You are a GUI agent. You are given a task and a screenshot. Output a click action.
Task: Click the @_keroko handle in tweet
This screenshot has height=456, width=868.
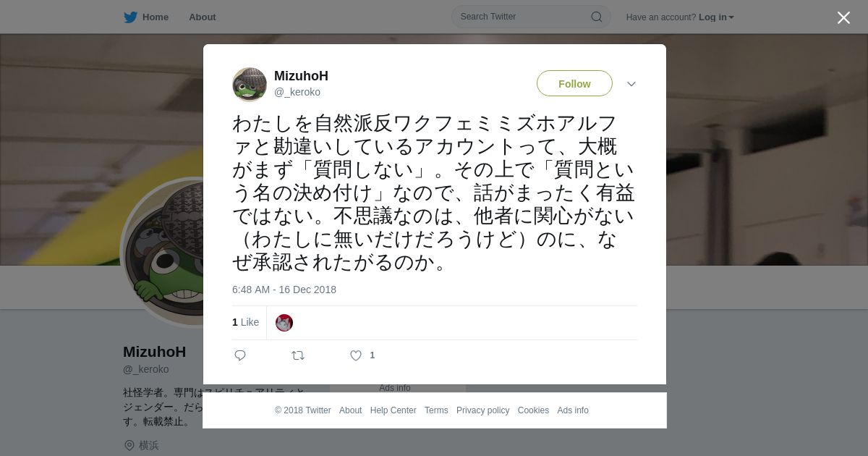click(x=297, y=92)
